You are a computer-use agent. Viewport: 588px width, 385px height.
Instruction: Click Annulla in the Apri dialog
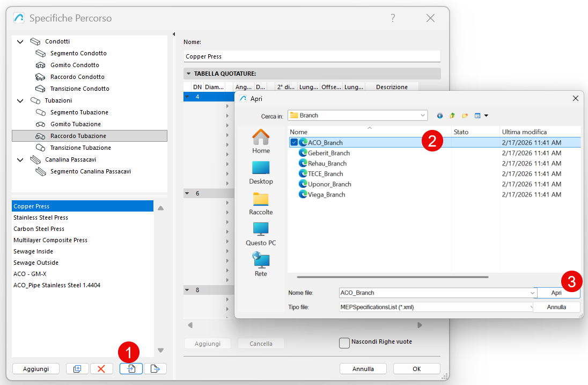coord(556,307)
